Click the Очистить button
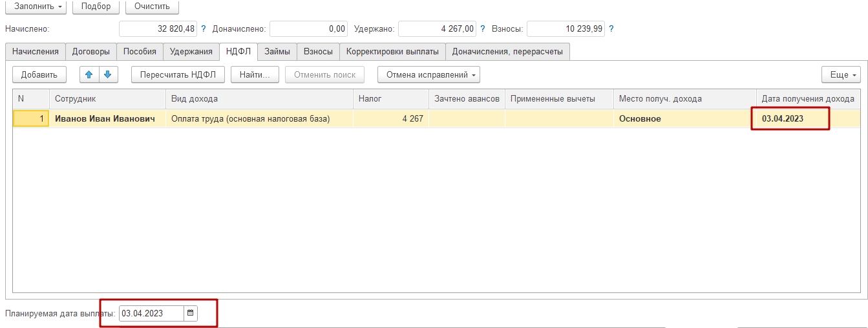 coord(152,6)
